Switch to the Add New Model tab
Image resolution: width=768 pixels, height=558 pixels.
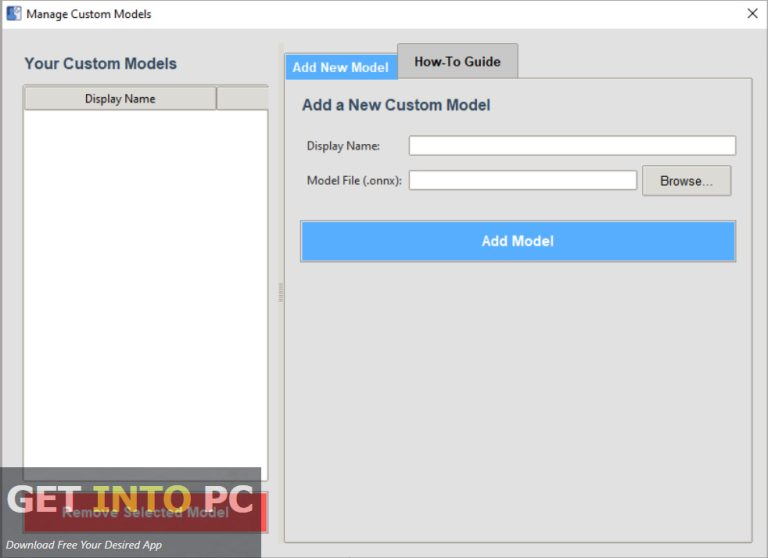click(x=341, y=67)
